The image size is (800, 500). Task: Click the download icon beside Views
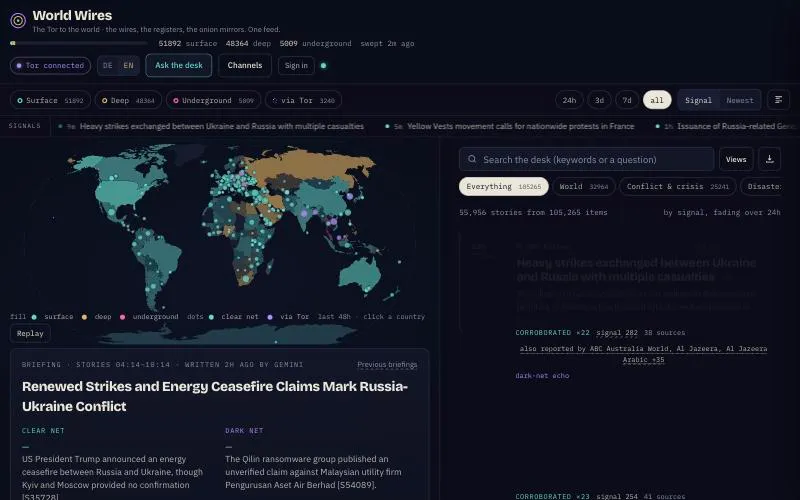[769, 159]
